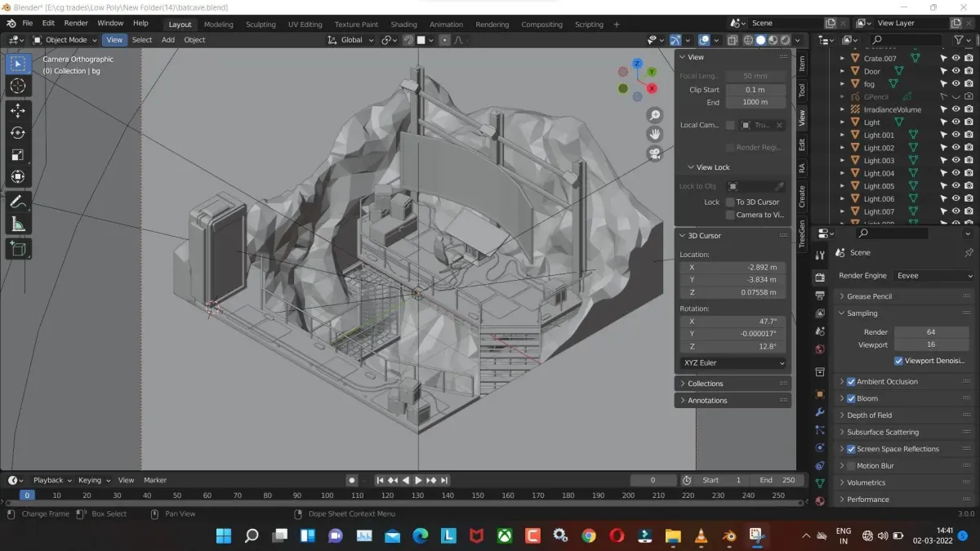Image resolution: width=980 pixels, height=551 pixels.
Task: Toggle X-Ray display in the viewport header
Action: pyautogui.click(x=732, y=40)
